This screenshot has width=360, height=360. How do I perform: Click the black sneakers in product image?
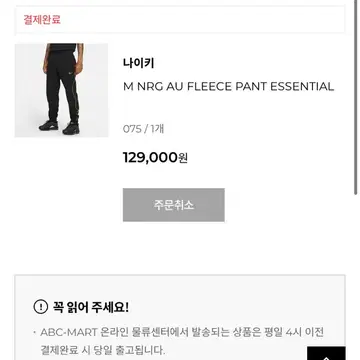click(59, 127)
